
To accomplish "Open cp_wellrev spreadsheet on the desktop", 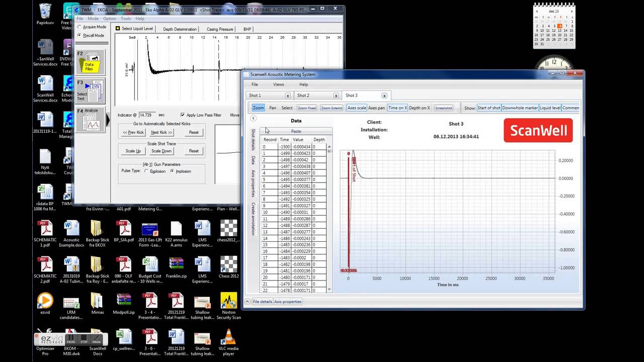I will [x=124, y=340].
